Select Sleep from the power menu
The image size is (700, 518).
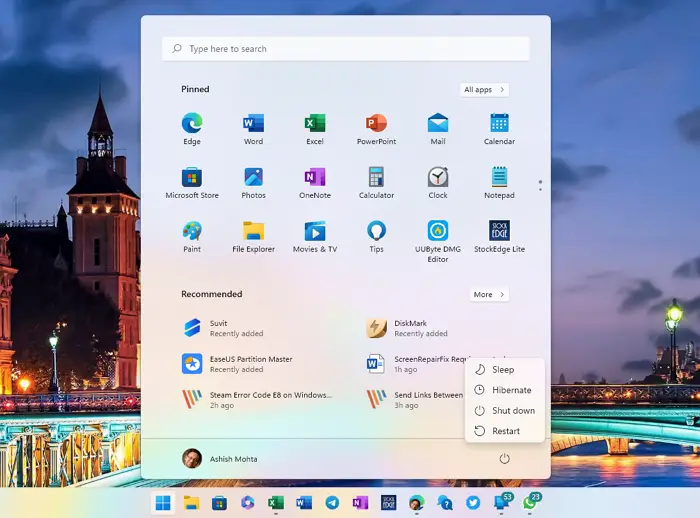(x=504, y=369)
